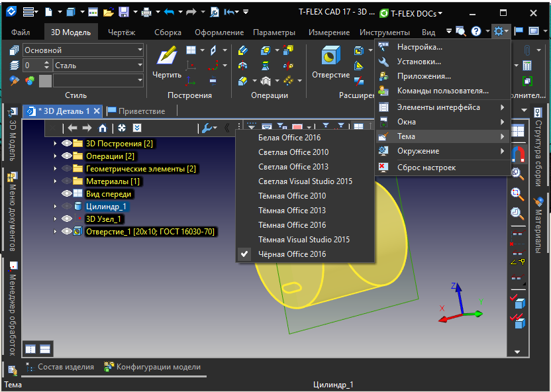Choose Установки... from the menu
The width and height of the screenshot is (551, 392).
point(443,62)
